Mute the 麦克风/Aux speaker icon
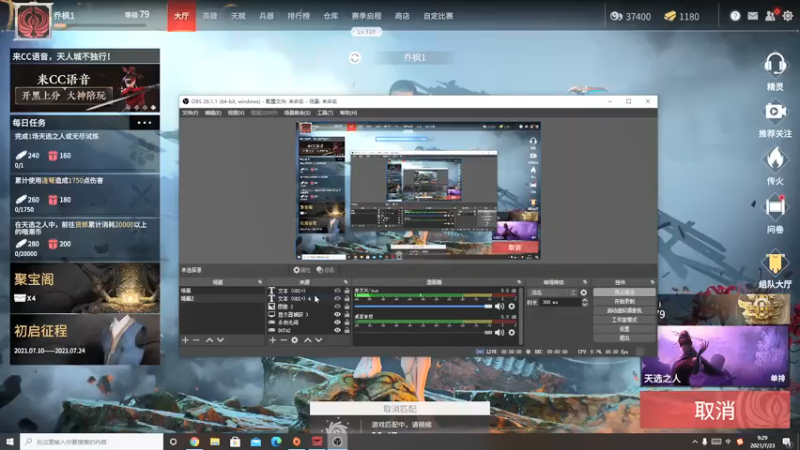This screenshot has width=800, height=450. point(499,306)
